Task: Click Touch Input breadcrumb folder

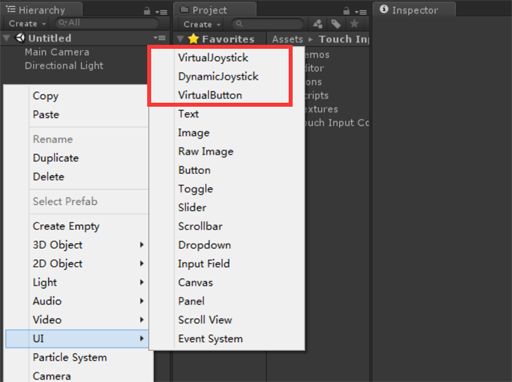Action: tap(344, 39)
